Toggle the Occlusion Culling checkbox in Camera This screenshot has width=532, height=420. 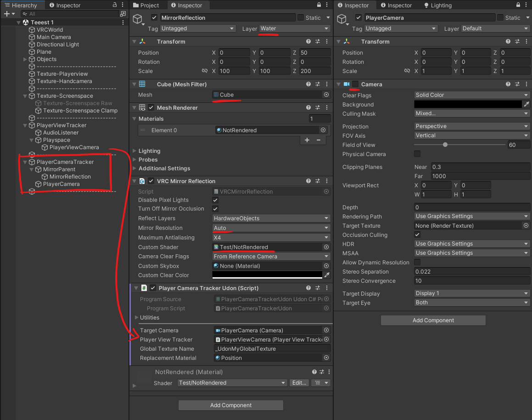click(417, 235)
